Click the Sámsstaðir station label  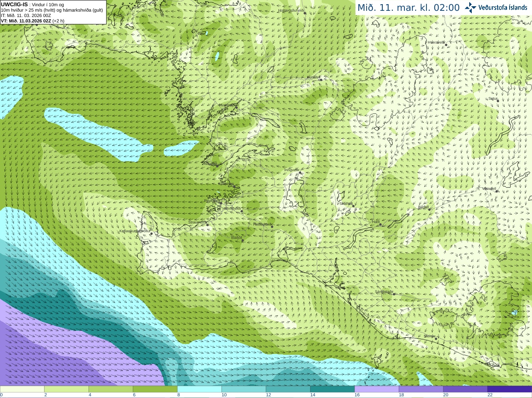point(384,292)
